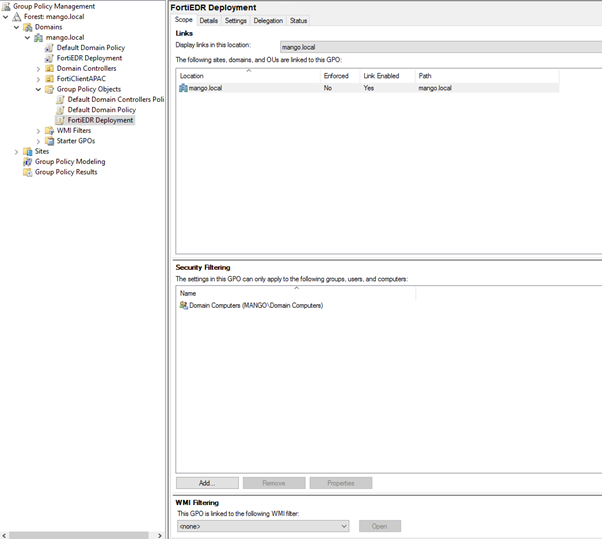Collapse the Domains node
This screenshot has width=602, height=539.
[17, 27]
